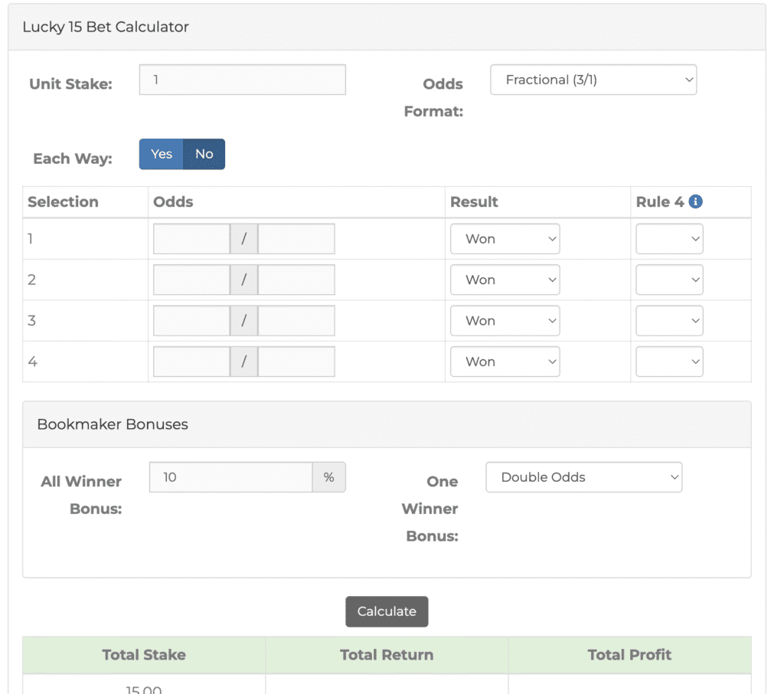Viewport: 784px width, 694px height.
Task: Click selection 3 odds numerator field
Action: pos(191,321)
